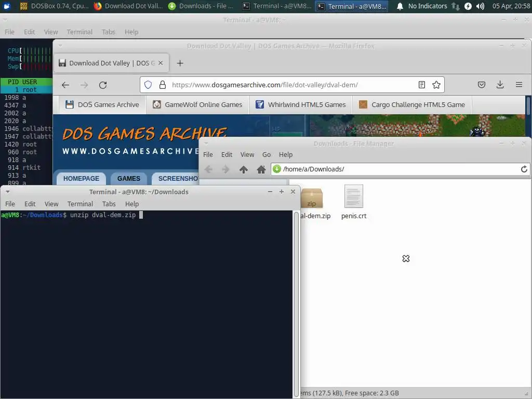Switch to the inactive Terminal taskbar item

point(277,6)
